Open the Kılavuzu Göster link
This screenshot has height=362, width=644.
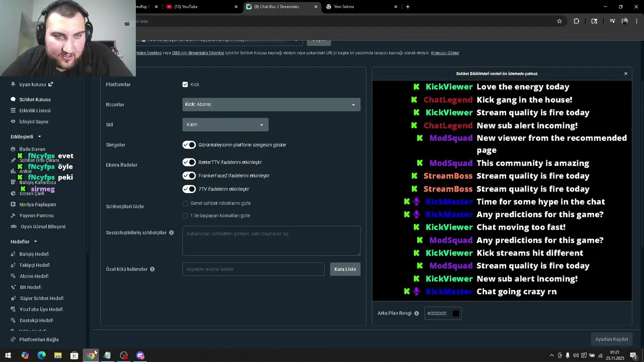[445, 53]
